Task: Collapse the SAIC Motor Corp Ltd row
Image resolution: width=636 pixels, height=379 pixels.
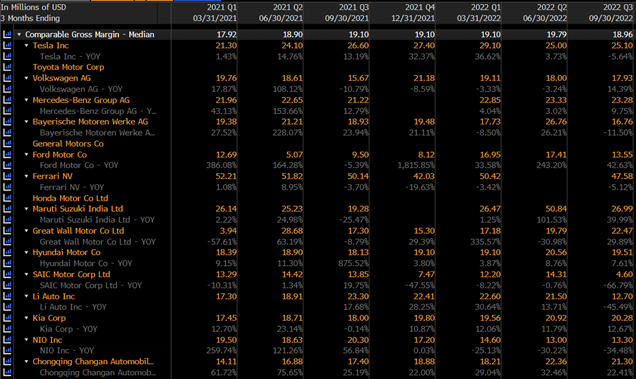Action: [x=26, y=275]
